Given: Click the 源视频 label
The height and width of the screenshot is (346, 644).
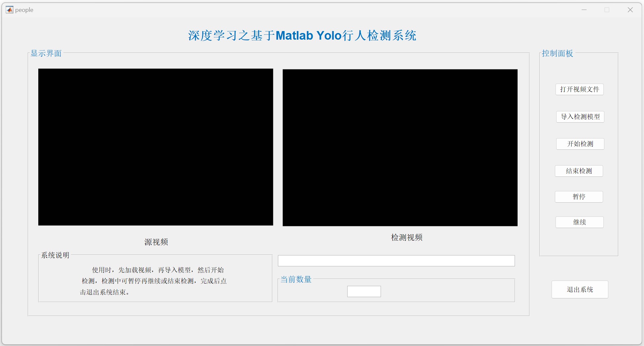Looking at the screenshot, I should 156,242.
